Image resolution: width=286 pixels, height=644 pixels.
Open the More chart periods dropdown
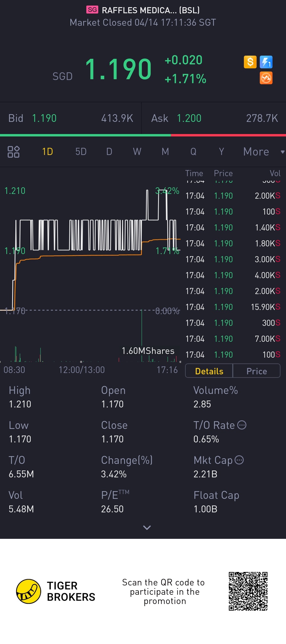coord(264,152)
